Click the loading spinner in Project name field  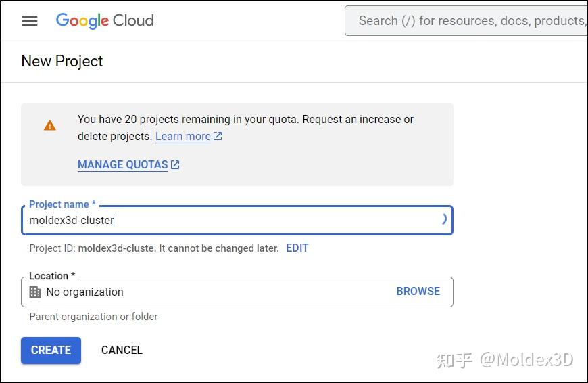click(x=443, y=219)
